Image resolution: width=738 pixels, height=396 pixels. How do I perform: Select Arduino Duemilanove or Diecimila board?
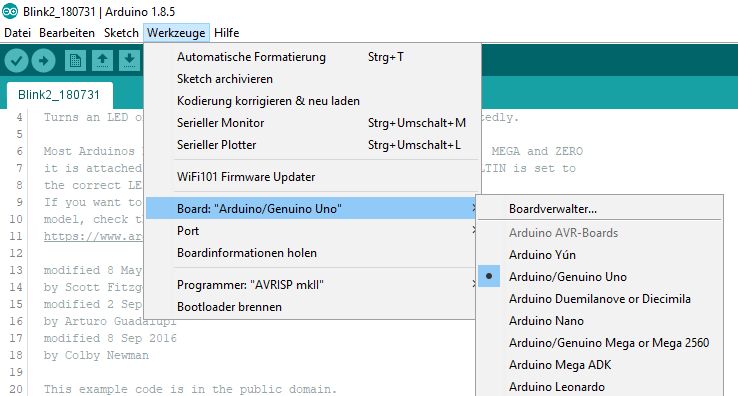600,299
